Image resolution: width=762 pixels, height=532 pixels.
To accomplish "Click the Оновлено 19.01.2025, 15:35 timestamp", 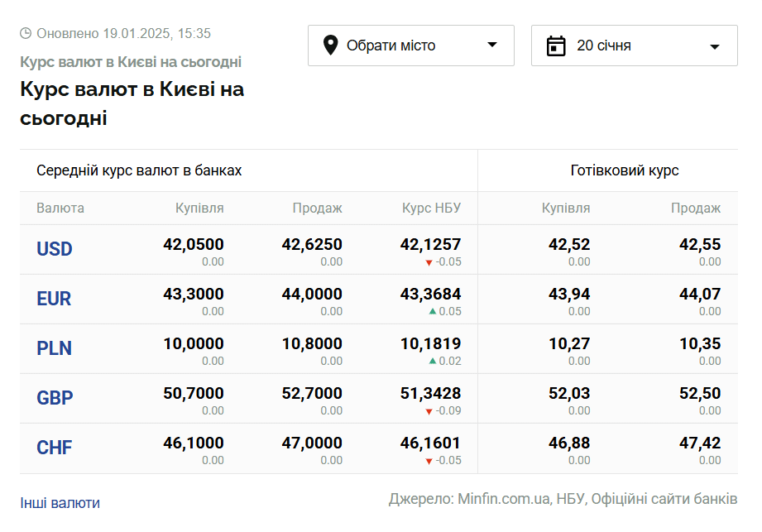I will (x=123, y=34).
